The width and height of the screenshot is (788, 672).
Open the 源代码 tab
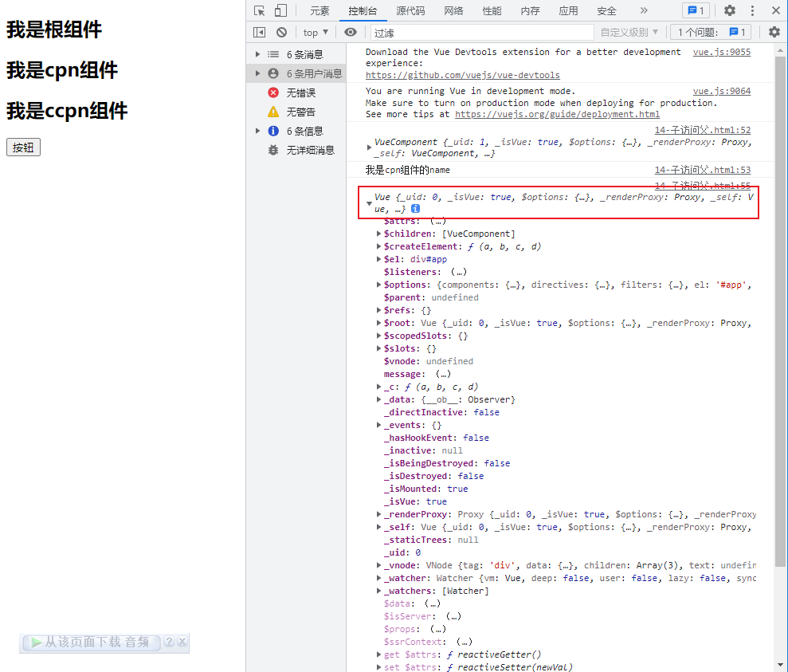(x=410, y=11)
